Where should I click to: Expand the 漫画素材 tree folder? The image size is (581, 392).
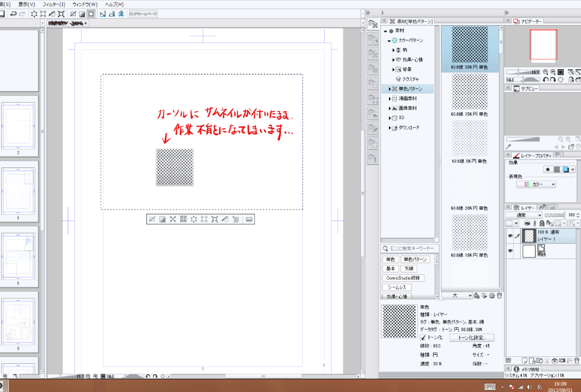[390, 99]
